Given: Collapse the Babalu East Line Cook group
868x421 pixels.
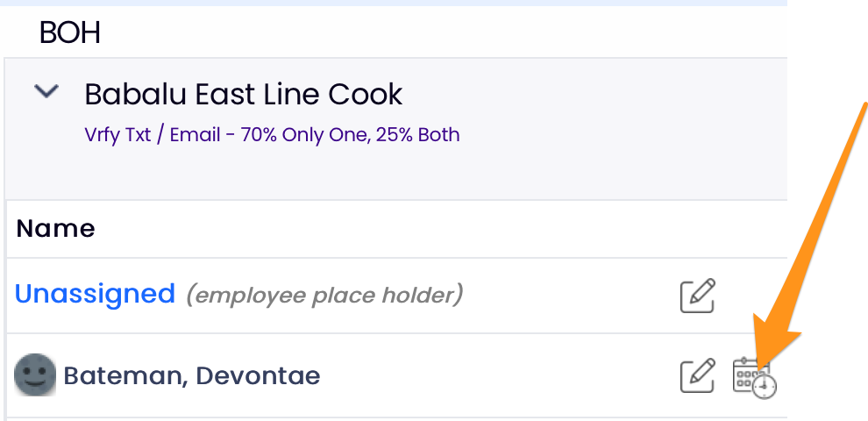Looking at the screenshot, I should pos(46,91).
